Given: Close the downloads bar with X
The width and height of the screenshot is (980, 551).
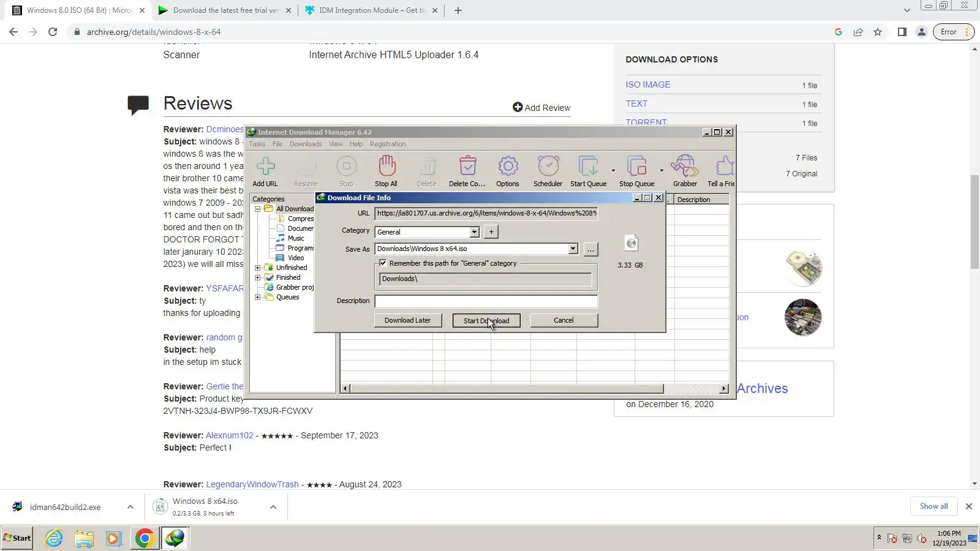Looking at the screenshot, I should [968, 506].
